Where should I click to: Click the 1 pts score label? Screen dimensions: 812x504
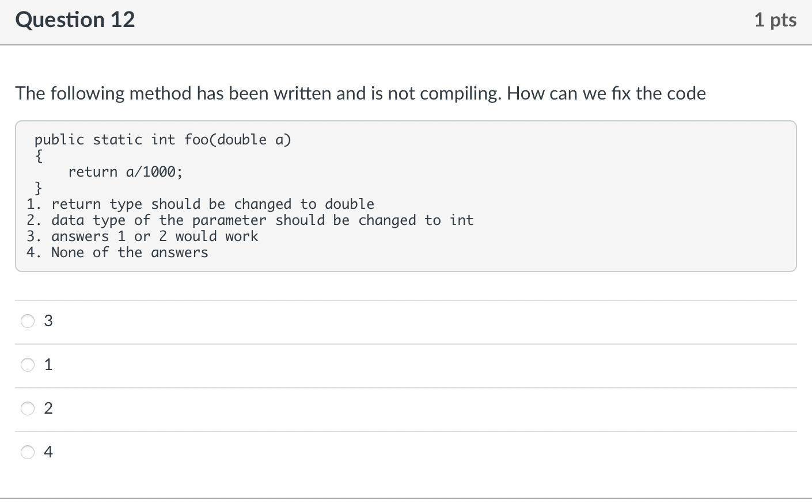(775, 20)
